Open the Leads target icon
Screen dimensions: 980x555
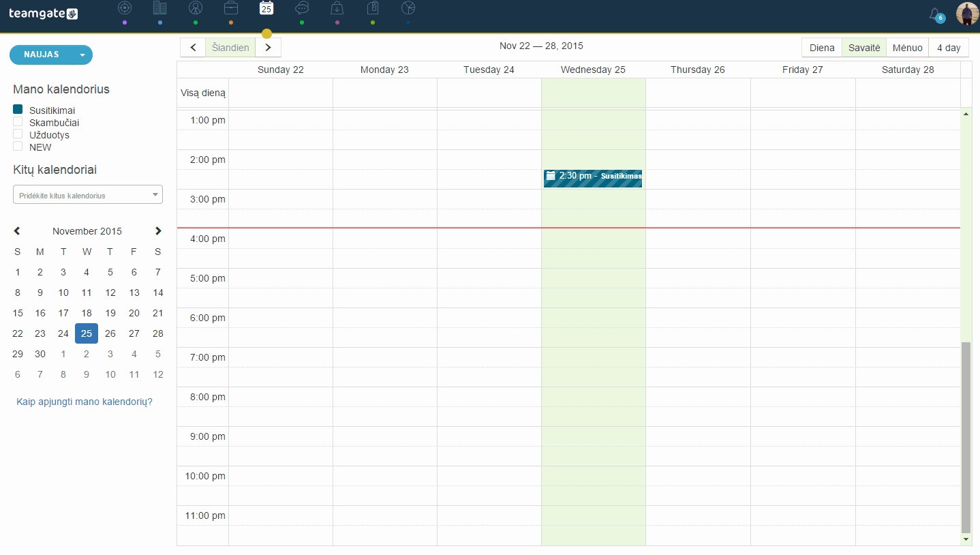pyautogui.click(x=124, y=8)
